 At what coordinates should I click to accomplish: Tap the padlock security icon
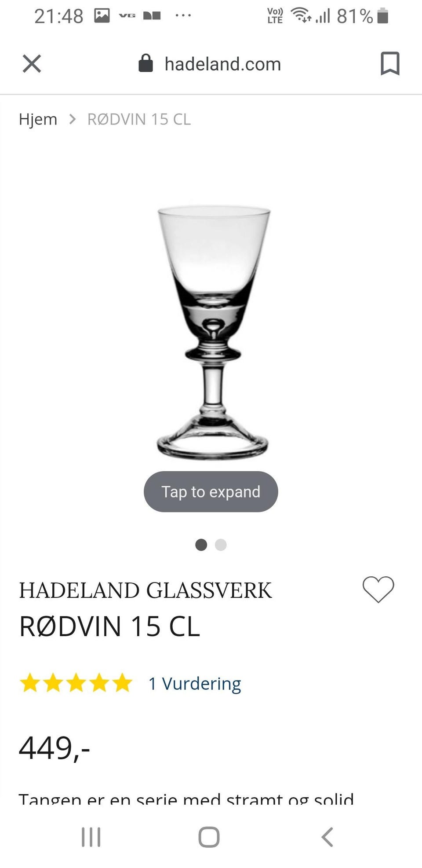(x=146, y=63)
